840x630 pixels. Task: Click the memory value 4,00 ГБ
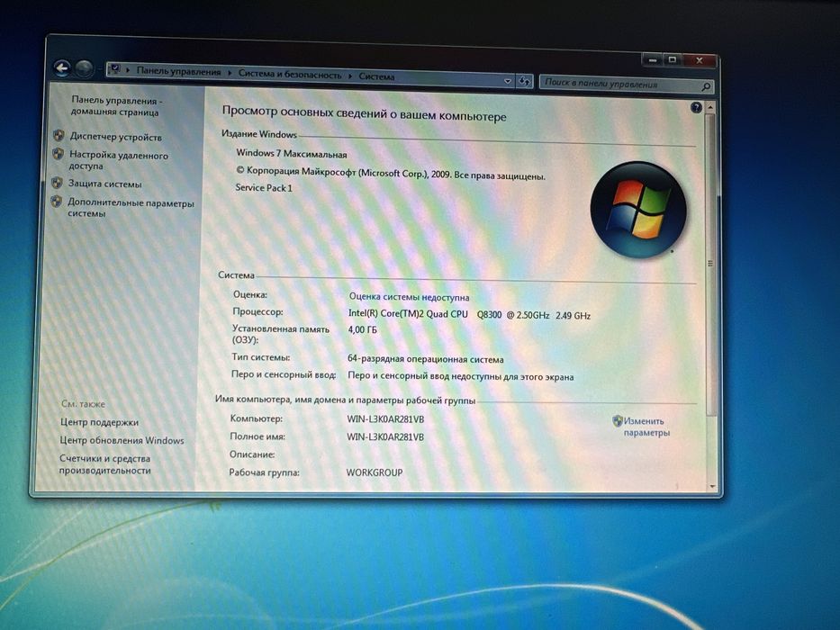[362, 330]
